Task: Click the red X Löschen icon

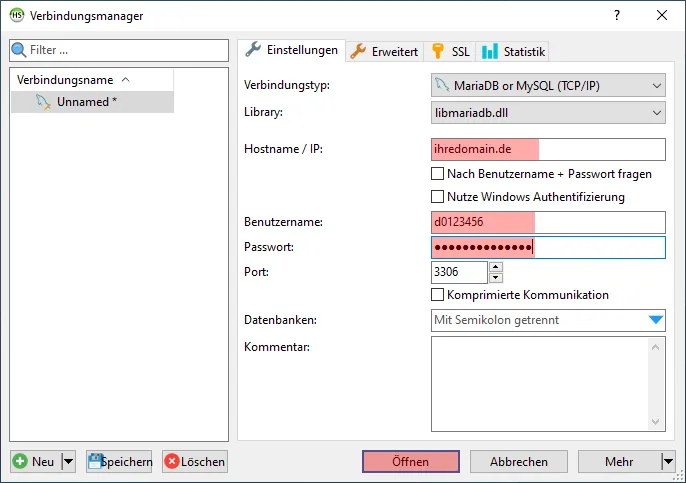Action: click(172, 461)
